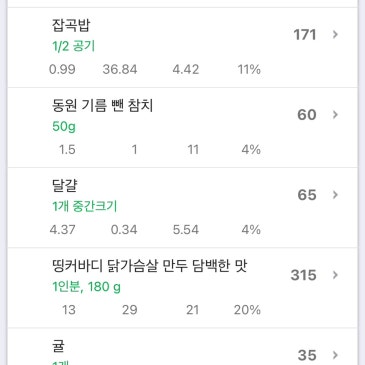Edit the 50g serving size
The image size is (365, 365).
pos(64,127)
